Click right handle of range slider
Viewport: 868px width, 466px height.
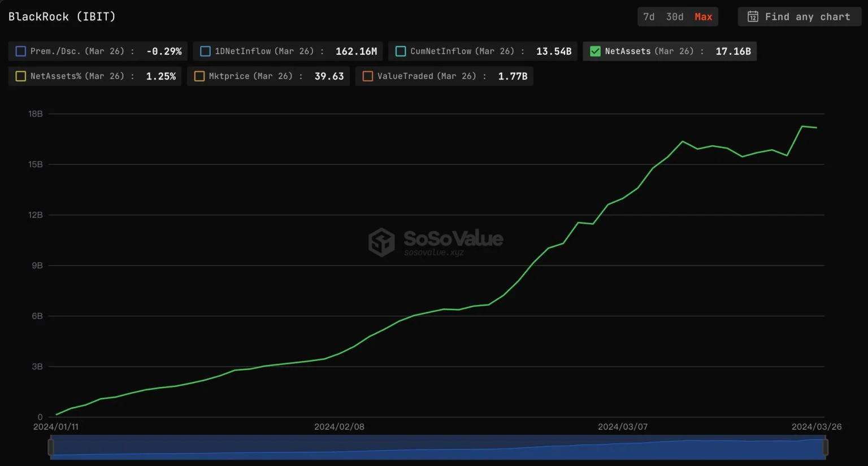pos(824,447)
